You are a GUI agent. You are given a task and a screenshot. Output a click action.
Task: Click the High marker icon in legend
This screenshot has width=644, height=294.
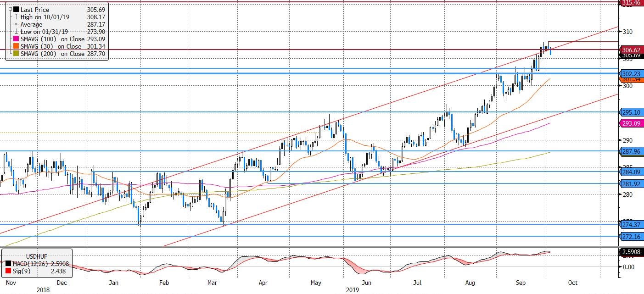16,17
